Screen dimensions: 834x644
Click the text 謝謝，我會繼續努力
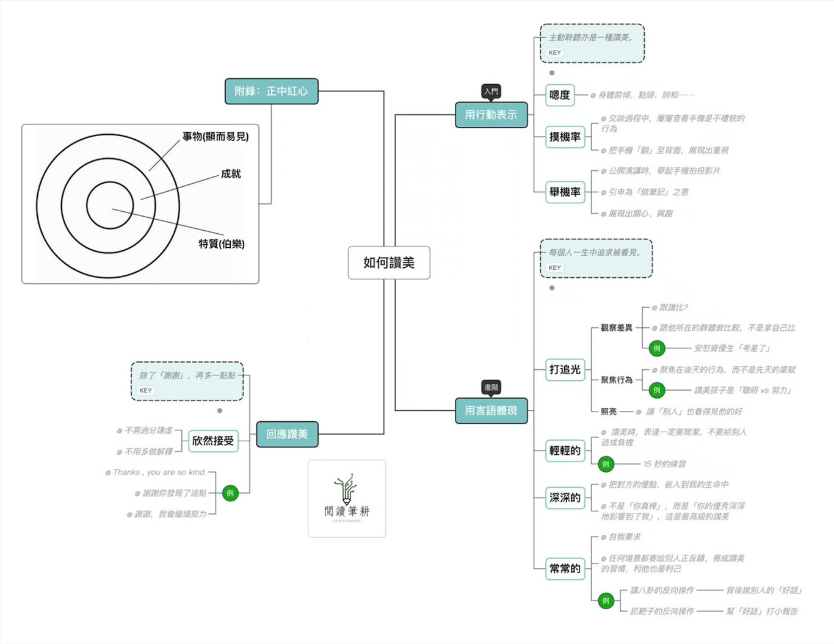click(170, 515)
